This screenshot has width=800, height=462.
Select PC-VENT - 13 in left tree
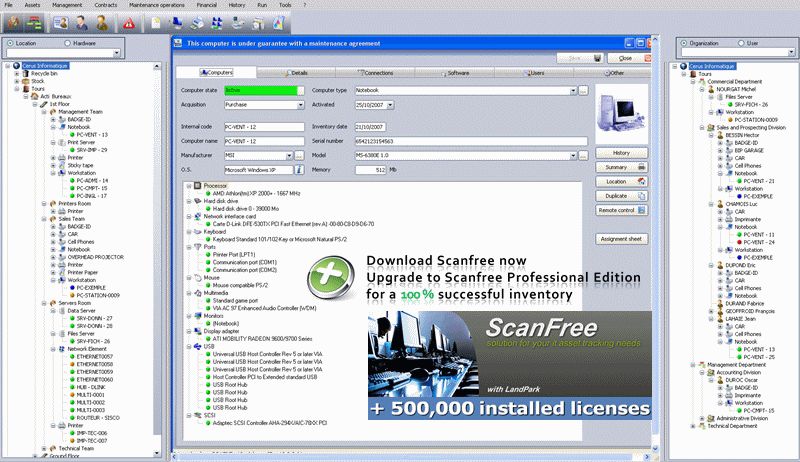tap(92, 135)
